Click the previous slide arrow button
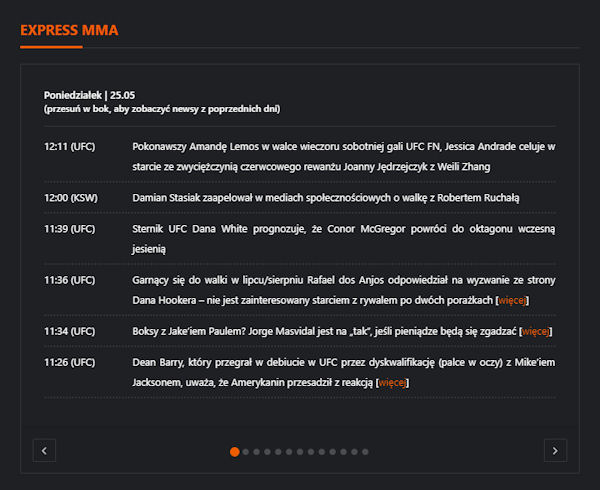The width and height of the screenshot is (600, 490). 44,450
